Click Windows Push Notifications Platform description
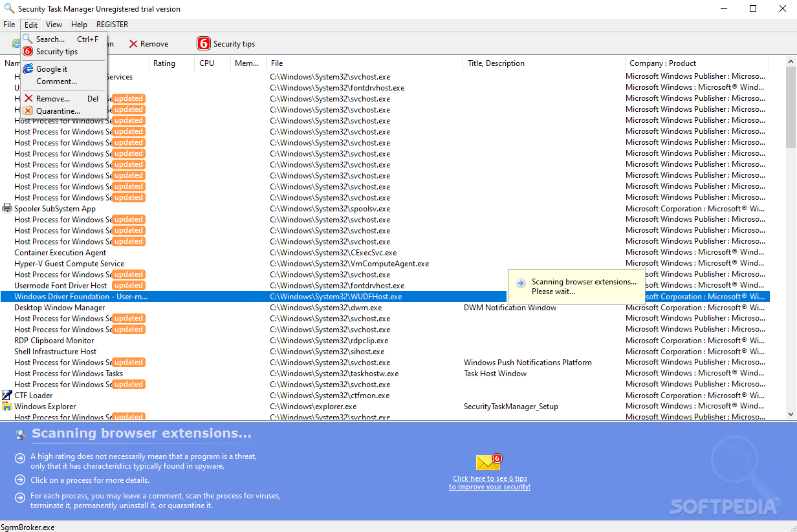The height and width of the screenshot is (532, 797). pos(528,363)
